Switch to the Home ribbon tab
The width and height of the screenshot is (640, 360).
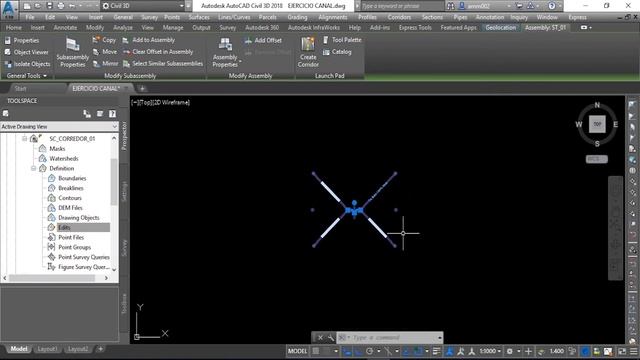13,27
